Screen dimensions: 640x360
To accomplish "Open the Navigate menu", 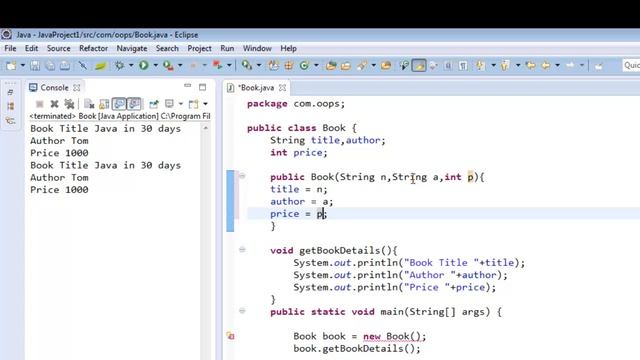I will [x=132, y=48].
